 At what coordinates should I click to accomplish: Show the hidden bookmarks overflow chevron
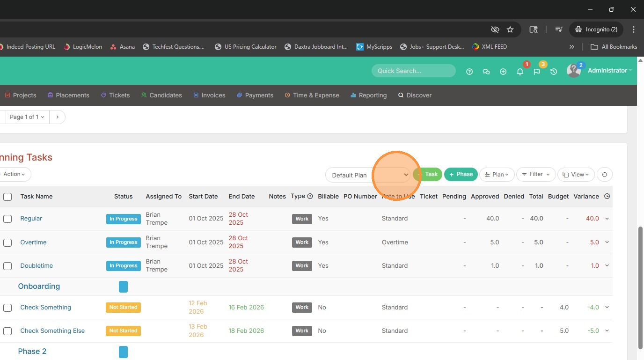pos(571,47)
